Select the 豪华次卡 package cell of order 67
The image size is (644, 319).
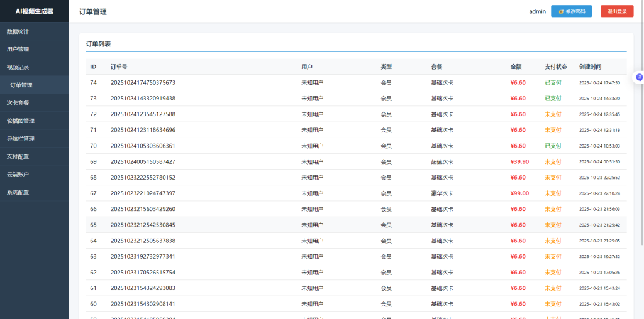[x=441, y=193]
